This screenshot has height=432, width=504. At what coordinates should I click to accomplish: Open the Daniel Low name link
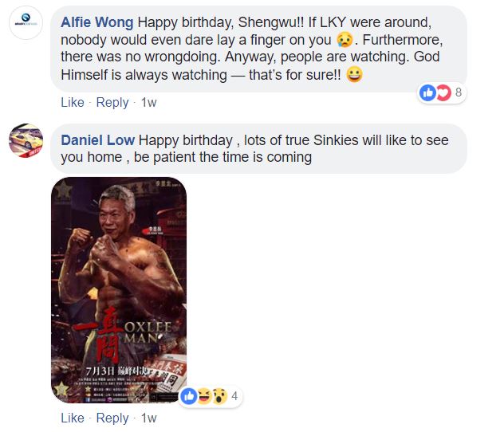tap(98, 140)
